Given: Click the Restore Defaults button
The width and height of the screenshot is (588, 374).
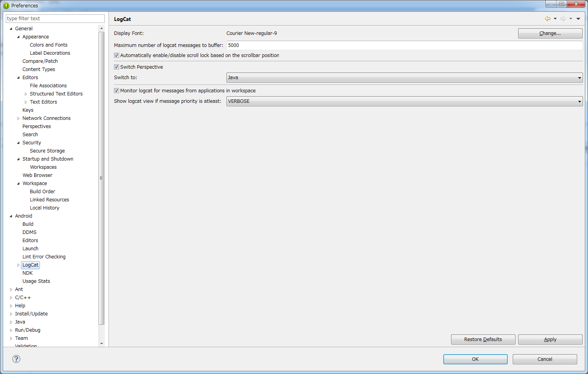Looking at the screenshot, I should coord(483,339).
